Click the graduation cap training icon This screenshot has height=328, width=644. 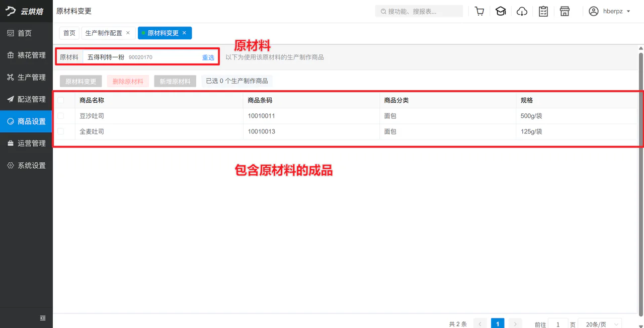tap(501, 11)
